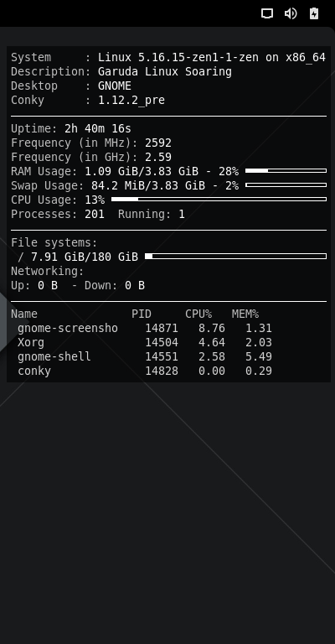Open the volume speaker icon
The width and height of the screenshot is (335, 644).
291,13
